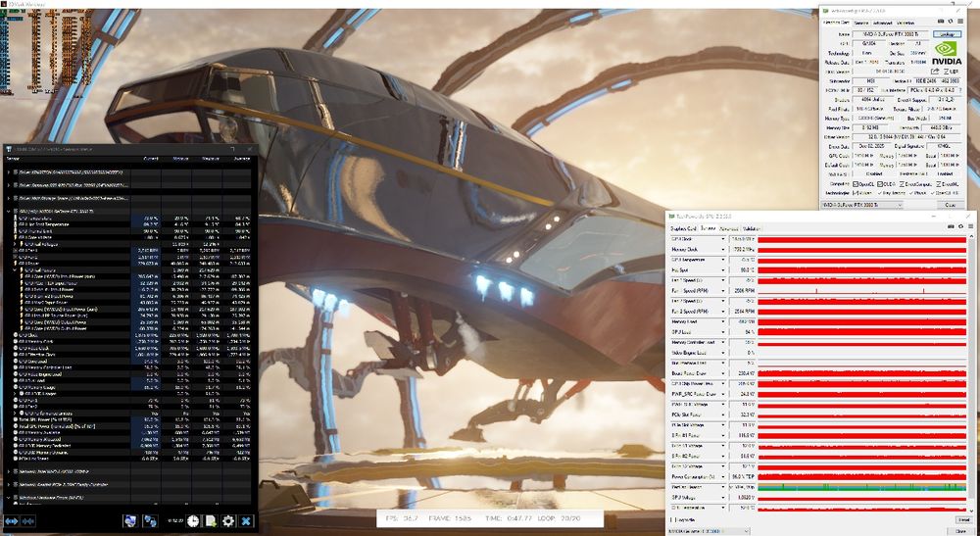Toggle the OpenCL checkbox in GPU-Z
The image size is (980, 536).
pyautogui.click(x=855, y=183)
